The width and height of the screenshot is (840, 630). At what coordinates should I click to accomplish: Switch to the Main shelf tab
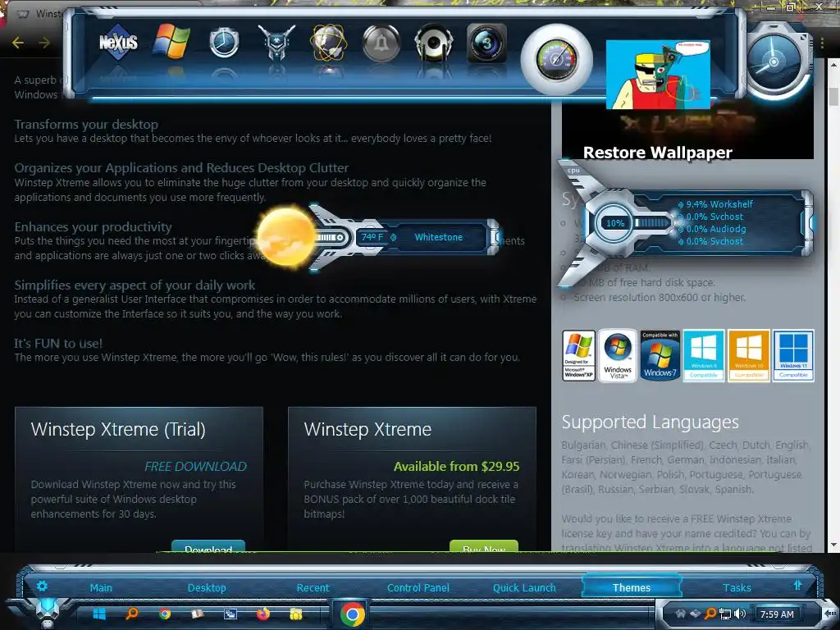click(101, 587)
